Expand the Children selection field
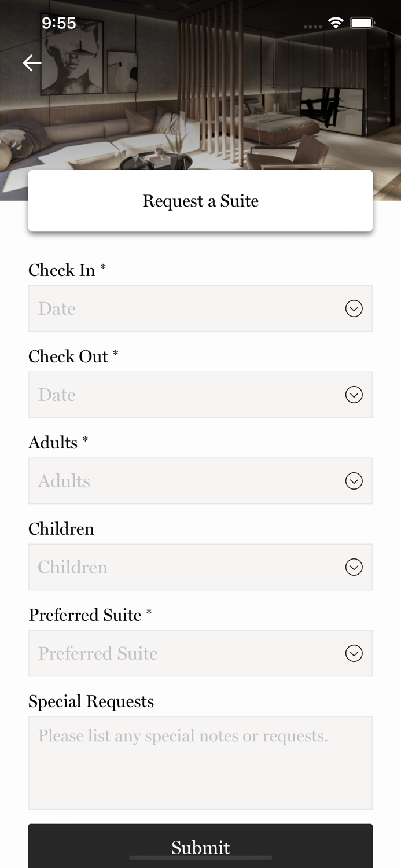The height and width of the screenshot is (868, 401). point(185,567)
